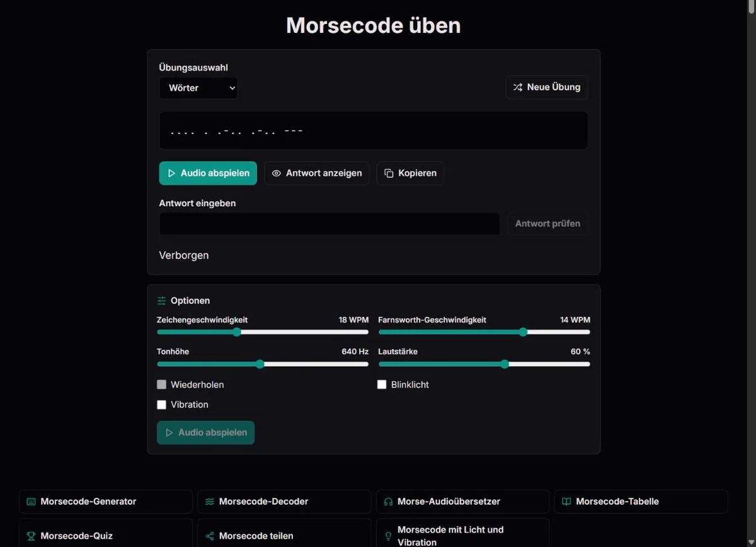Adjust the Lautstärke slider
Image resolution: width=756 pixels, height=547 pixels.
click(484, 364)
